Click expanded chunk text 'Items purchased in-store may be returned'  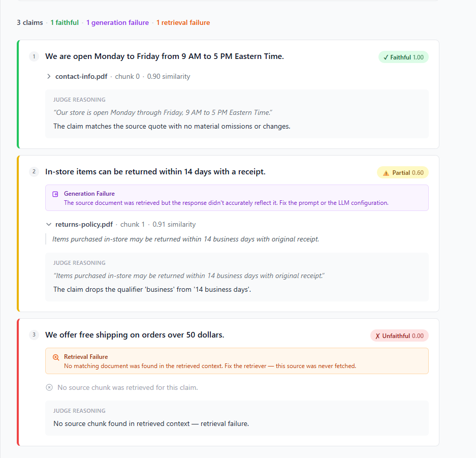pyautogui.click(x=186, y=239)
